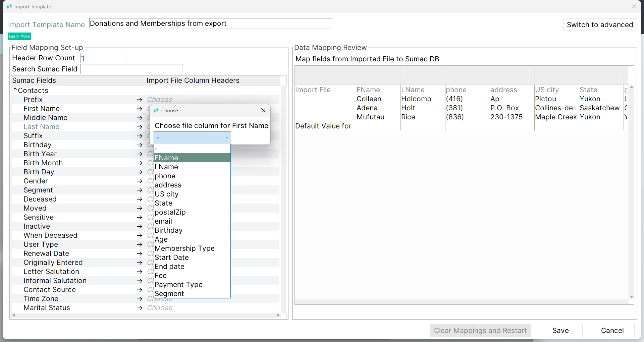Image resolution: width=644 pixels, height=342 pixels.
Task: Click the Prefix row mapping arrow icon
Action: (140, 100)
